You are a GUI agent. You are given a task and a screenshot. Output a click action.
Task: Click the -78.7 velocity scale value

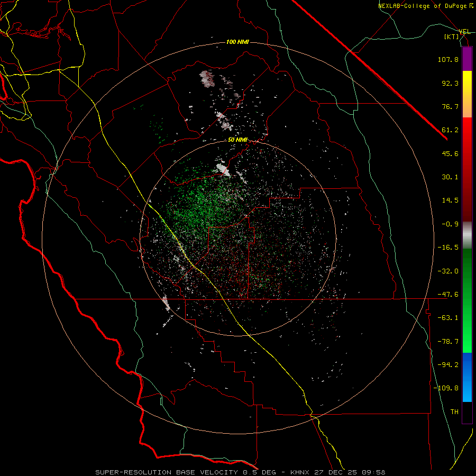click(x=448, y=342)
